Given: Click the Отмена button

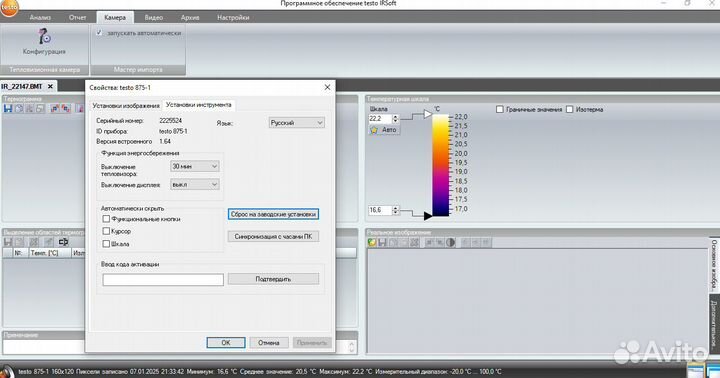Looking at the screenshot, I should (x=269, y=343).
